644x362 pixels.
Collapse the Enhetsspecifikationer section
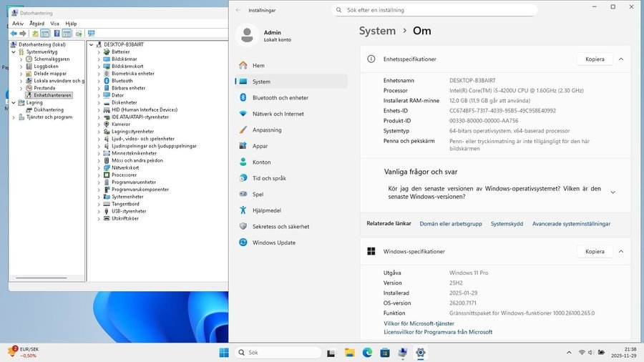(x=620, y=59)
